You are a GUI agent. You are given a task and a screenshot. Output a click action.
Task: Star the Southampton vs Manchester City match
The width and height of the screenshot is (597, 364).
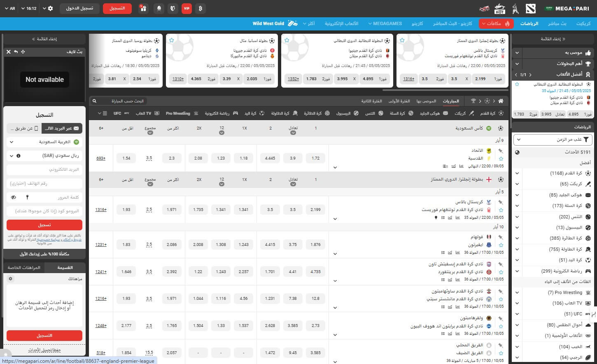[501, 299]
